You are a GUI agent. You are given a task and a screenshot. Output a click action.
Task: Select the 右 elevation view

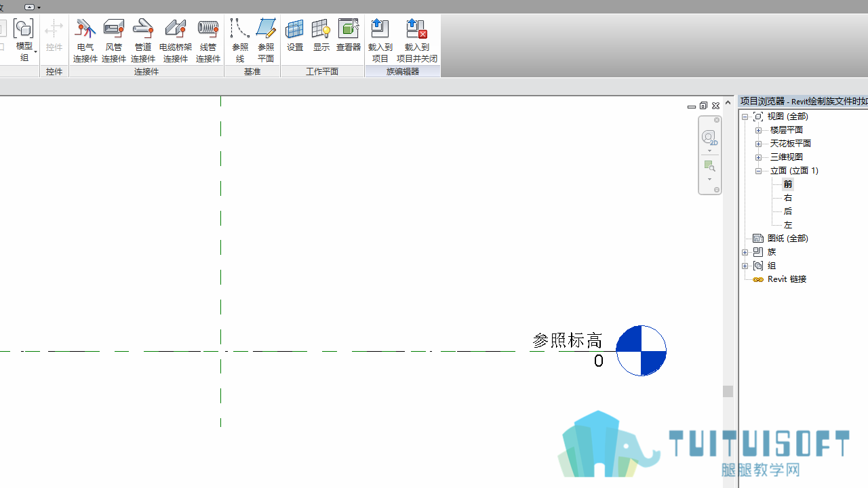tap(788, 198)
